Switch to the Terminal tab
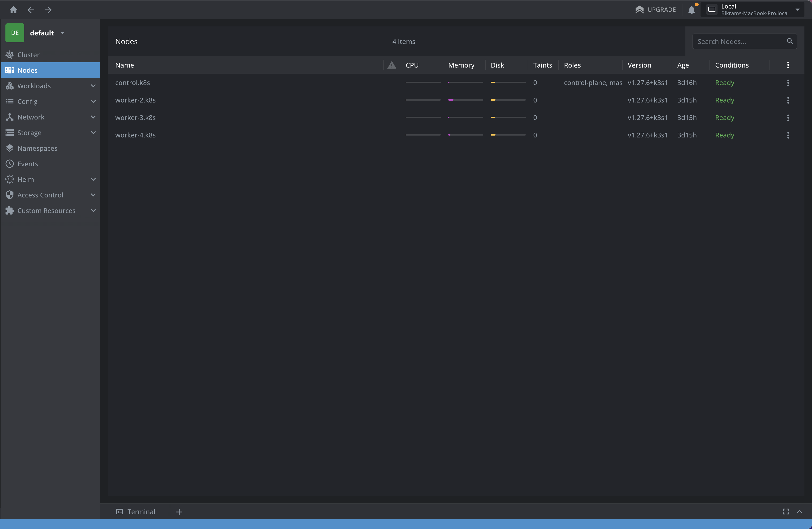This screenshot has width=812, height=529. coord(135,512)
